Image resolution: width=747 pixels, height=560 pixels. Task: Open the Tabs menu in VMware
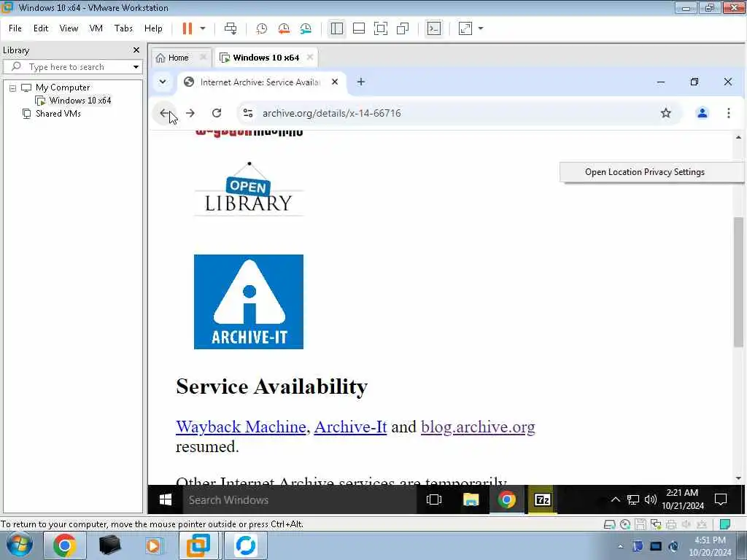click(x=123, y=28)
